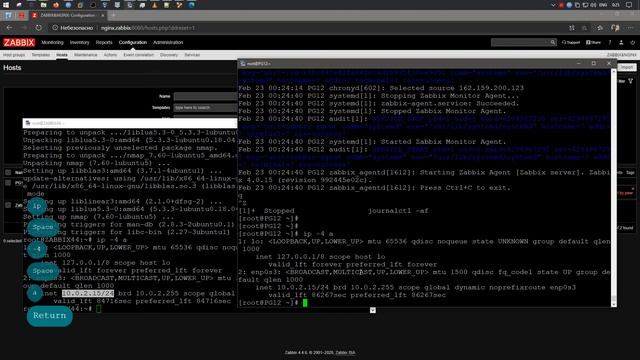Click the browser profile avatar
Viewport: 640px width, 360px height.
pyautogui.click(x=615, y=28)
